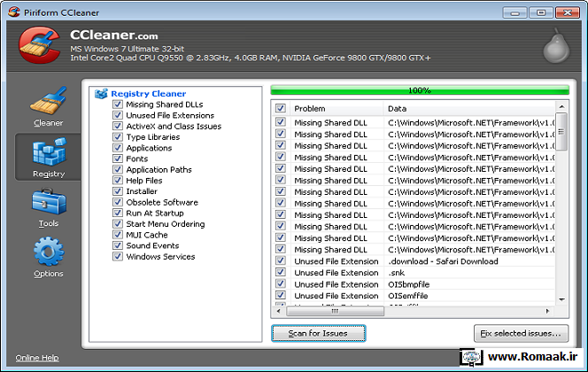Click the Piriform CCleaner title bar icon

point(14,12)
